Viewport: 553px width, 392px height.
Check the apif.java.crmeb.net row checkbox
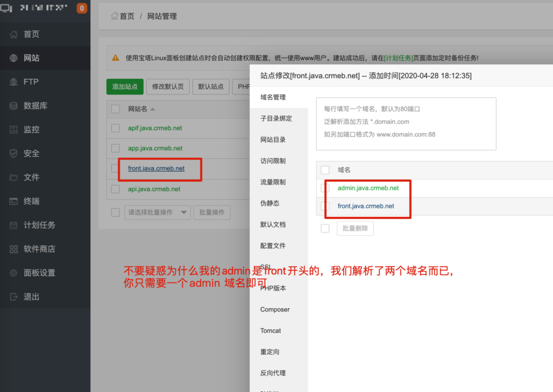pyautogui.click(x=116, y=128)
